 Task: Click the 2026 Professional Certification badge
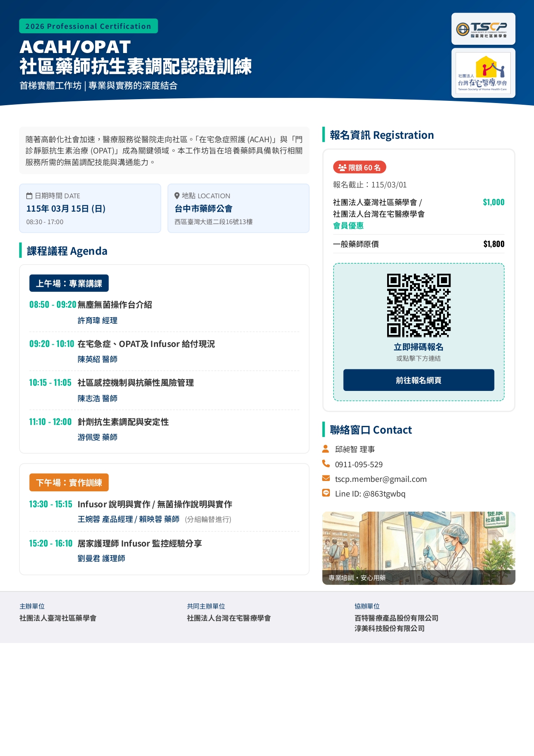click(88, 26)
